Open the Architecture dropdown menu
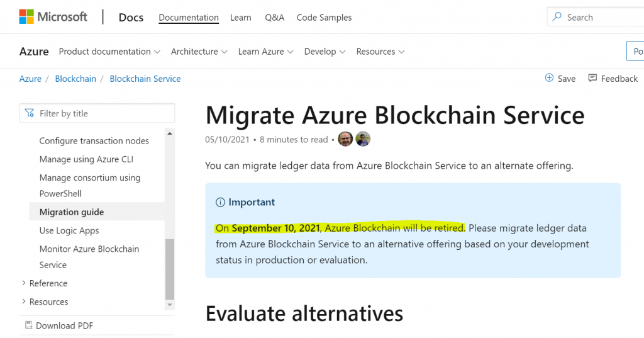 (199, 52)
